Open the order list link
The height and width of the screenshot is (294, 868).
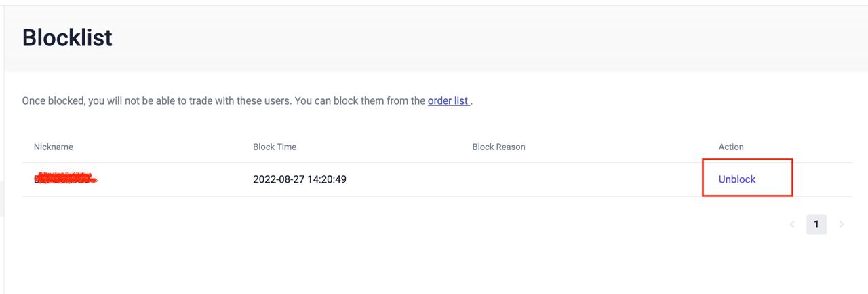point(448,100)
